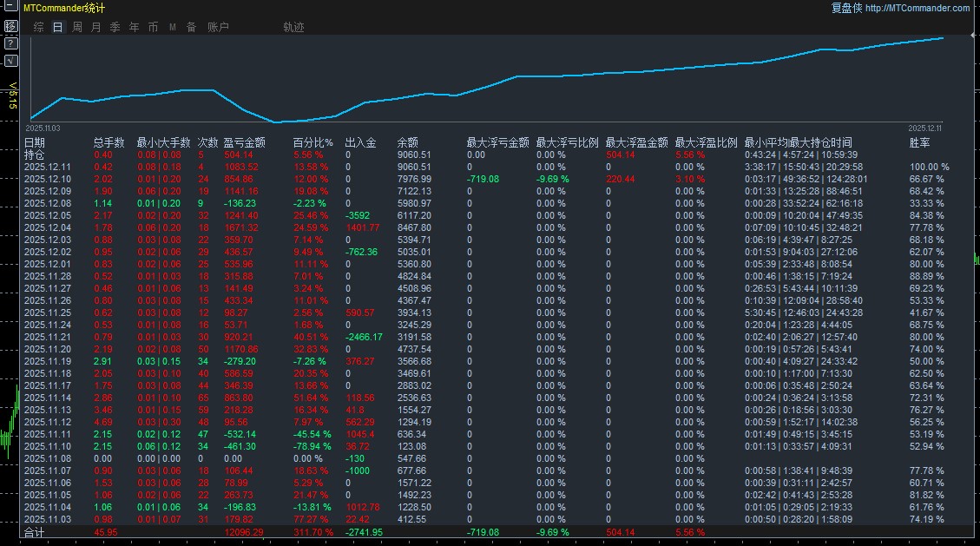Select the 日 daily statistics tab
The image size is (980, 546).
tap(57, 27)
